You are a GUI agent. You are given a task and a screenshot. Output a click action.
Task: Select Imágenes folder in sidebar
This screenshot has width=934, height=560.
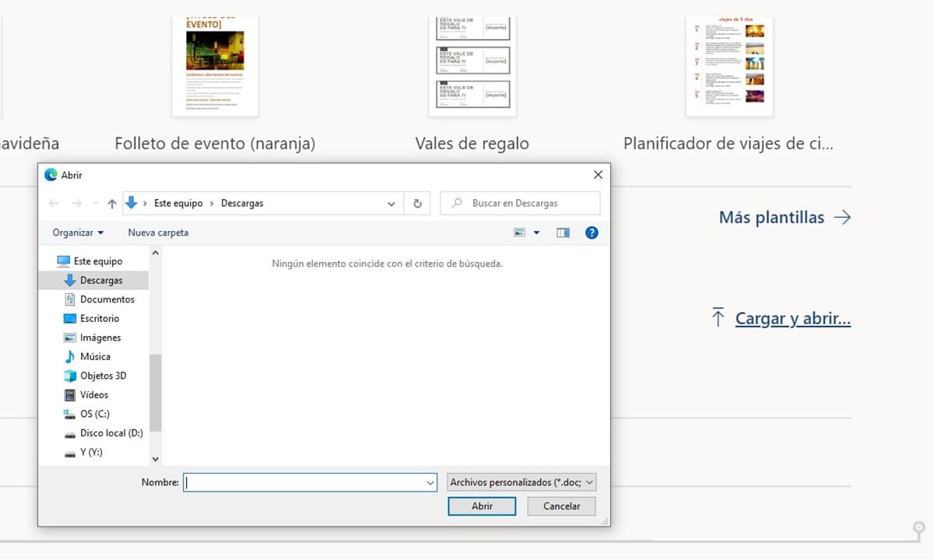(x=93, y=338)
